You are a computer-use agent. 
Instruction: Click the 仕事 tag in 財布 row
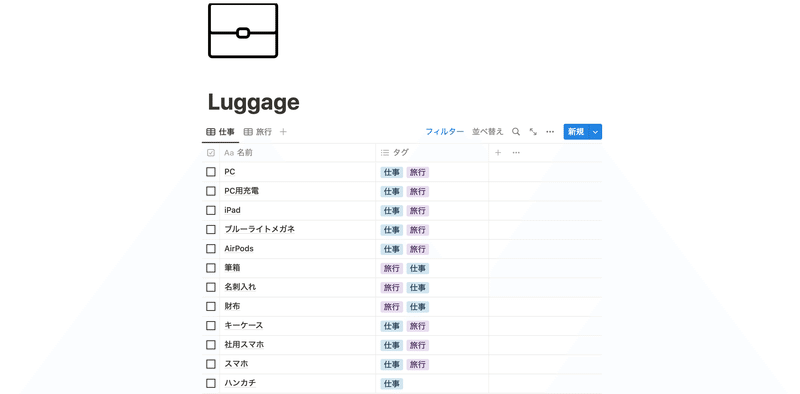point(417,307)
